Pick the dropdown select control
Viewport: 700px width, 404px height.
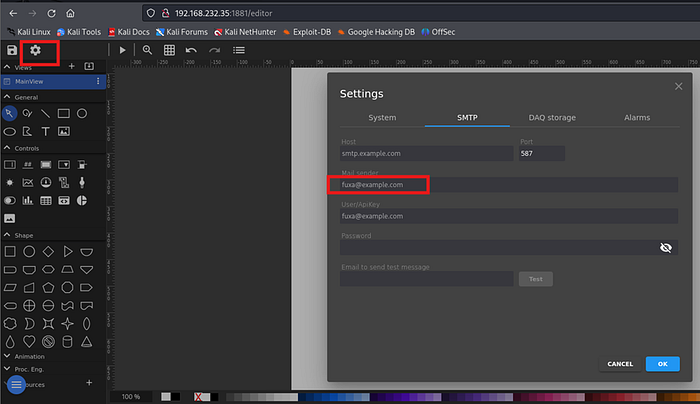tap(64, 165)
